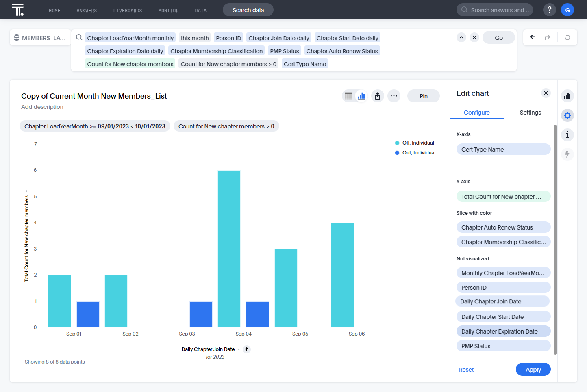Image resolution: width=587 pixels, height=392 pixels.
Task: Click the Search answers input field
Action: 495,10
